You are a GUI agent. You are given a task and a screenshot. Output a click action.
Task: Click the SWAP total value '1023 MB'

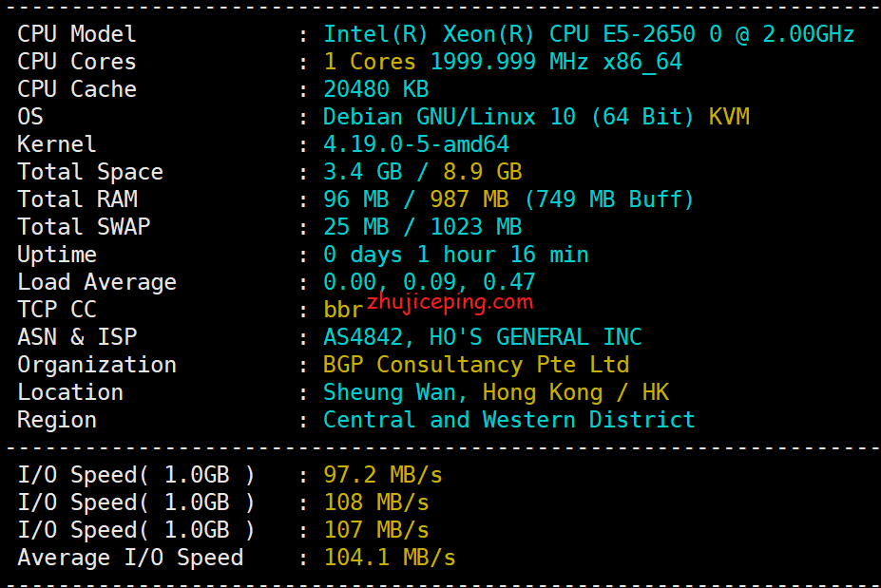pyautogui.click(x=476, y=227)
